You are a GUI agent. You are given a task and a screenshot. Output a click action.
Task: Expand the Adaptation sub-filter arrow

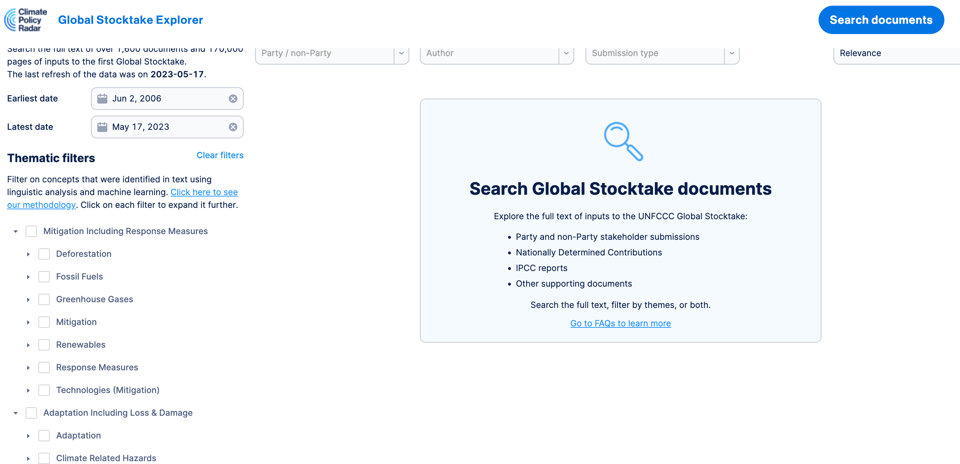click(x=28, y=436)
